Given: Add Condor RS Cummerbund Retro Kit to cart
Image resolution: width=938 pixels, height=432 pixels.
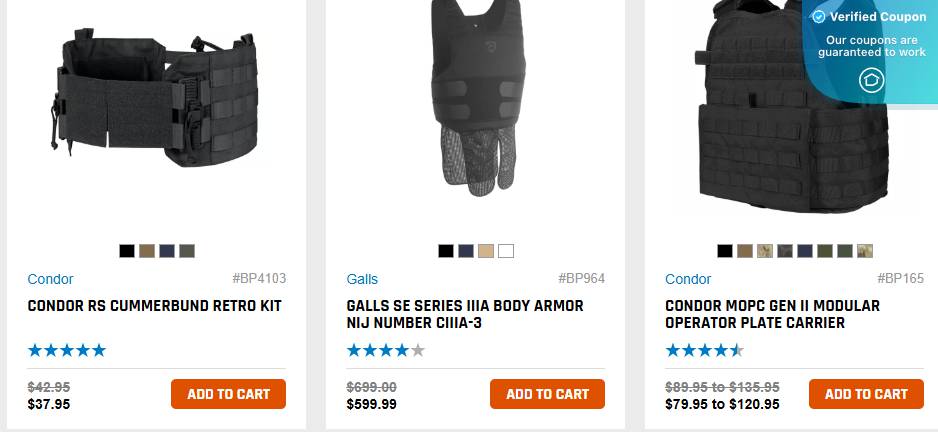Looking at the screenshot, I should pyautogui.click(x=229, y=394).
